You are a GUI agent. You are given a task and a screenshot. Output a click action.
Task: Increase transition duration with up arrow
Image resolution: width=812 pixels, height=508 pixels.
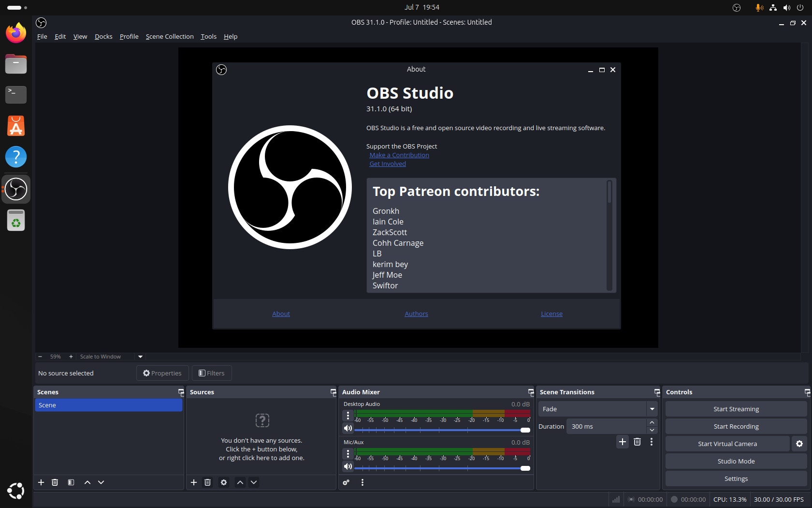point(652,422)
